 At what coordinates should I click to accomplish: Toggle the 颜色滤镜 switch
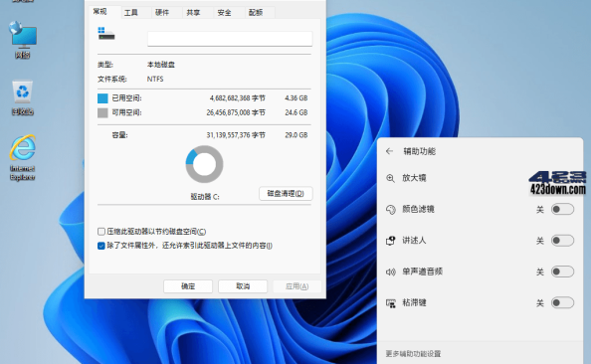(x=562, y=209)
